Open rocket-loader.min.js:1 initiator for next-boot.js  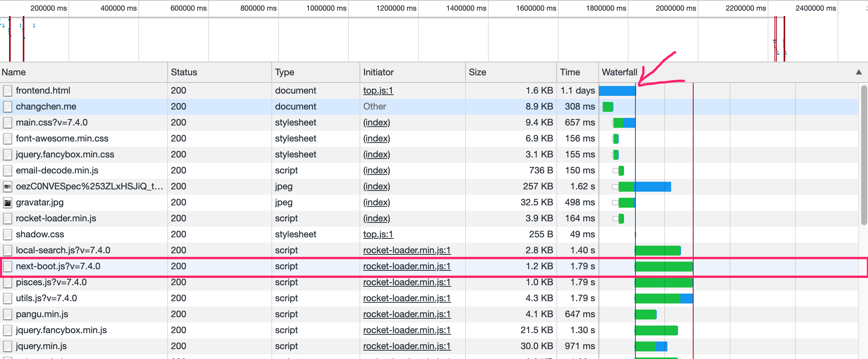(407, 266)
